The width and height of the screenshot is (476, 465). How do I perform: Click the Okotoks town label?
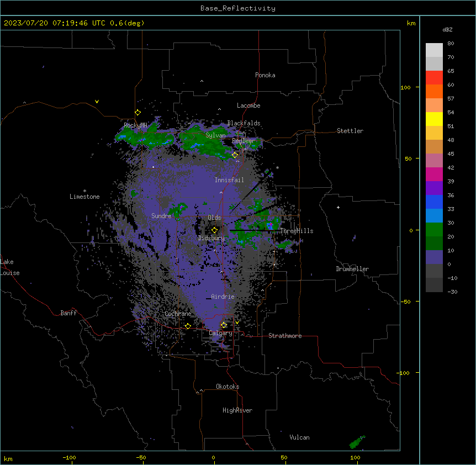click(228, 387)
